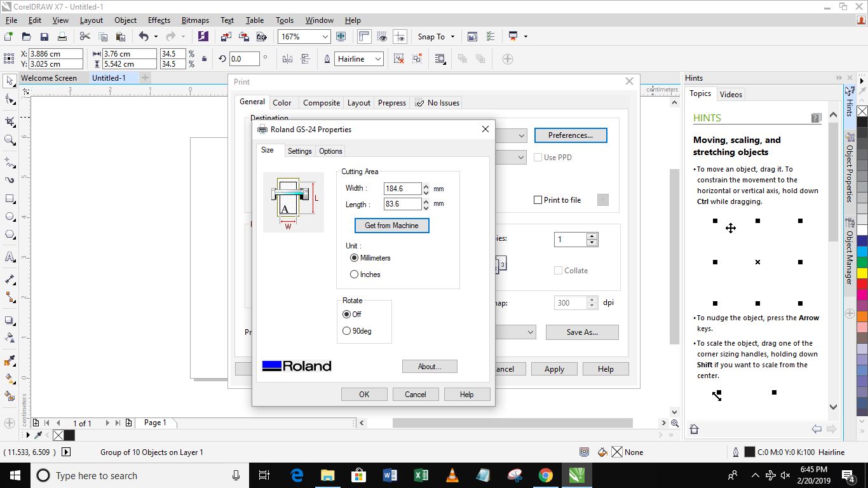
Task: Click the Apply button in Print dialog
Action: pyautogui.click(x=554, y=369)
